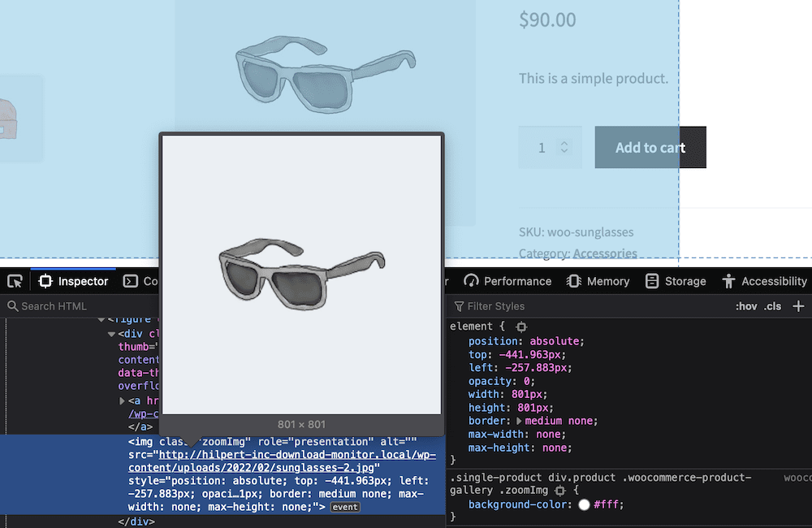Click the quantity input field
The width and height of the screenshot is (812, 528).
550,147
